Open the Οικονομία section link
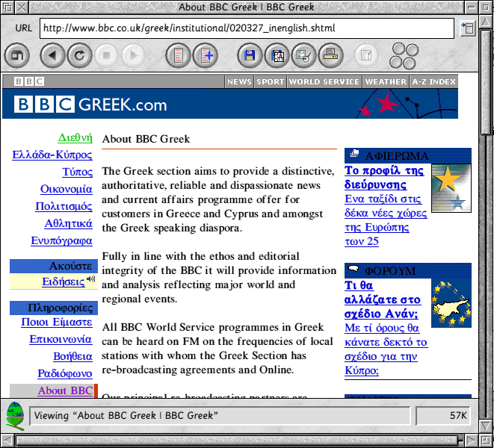494x448 pixels. pos(67,189)
